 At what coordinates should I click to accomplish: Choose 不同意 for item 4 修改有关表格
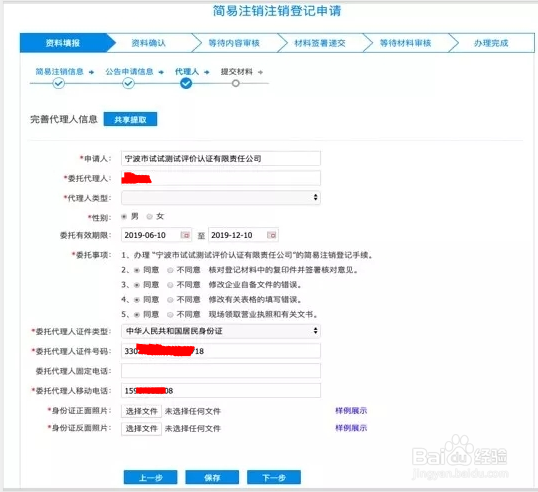[x=170, y=300]
